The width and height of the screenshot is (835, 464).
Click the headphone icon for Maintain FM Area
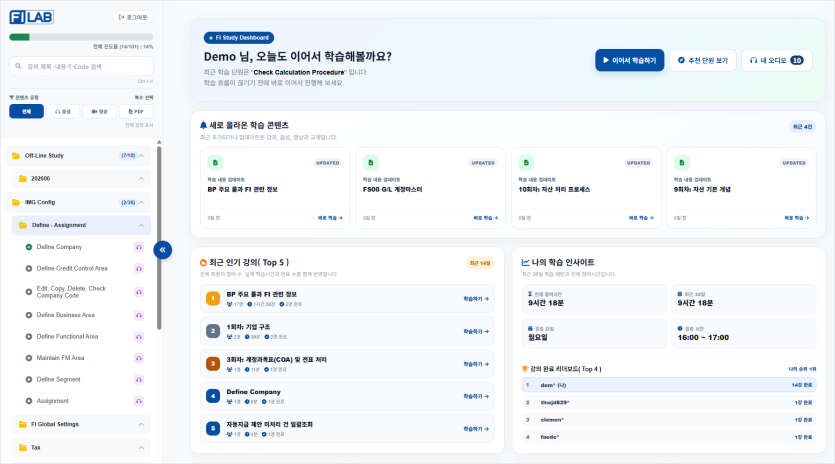tap(138, 358)
